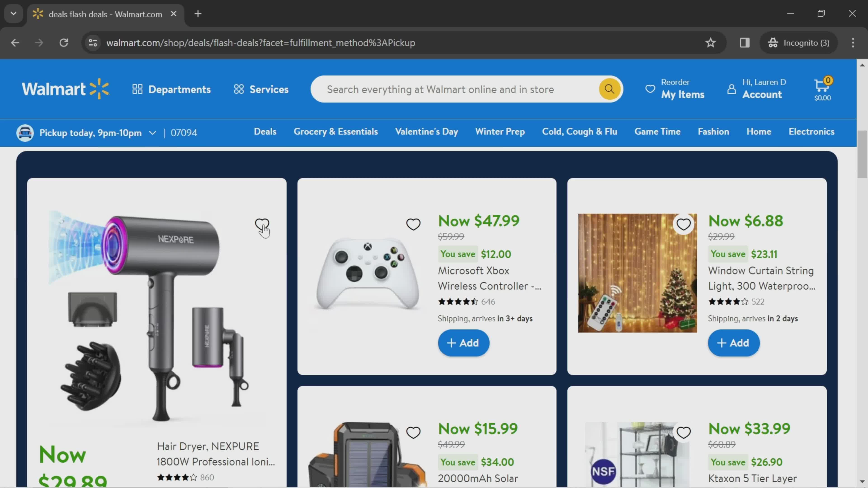Add Window Curtain String Light to cart
The width and height of the screenshot is (868, 488).
tap(734, 343)
